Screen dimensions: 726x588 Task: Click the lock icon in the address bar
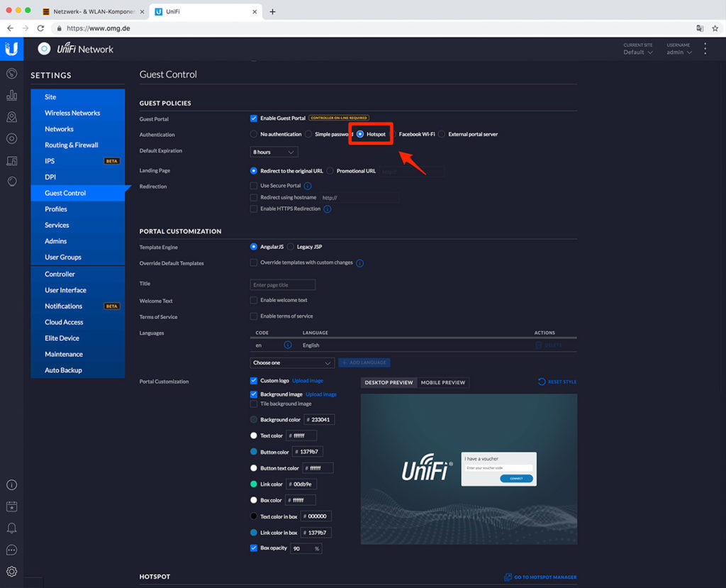coord(60,28)
